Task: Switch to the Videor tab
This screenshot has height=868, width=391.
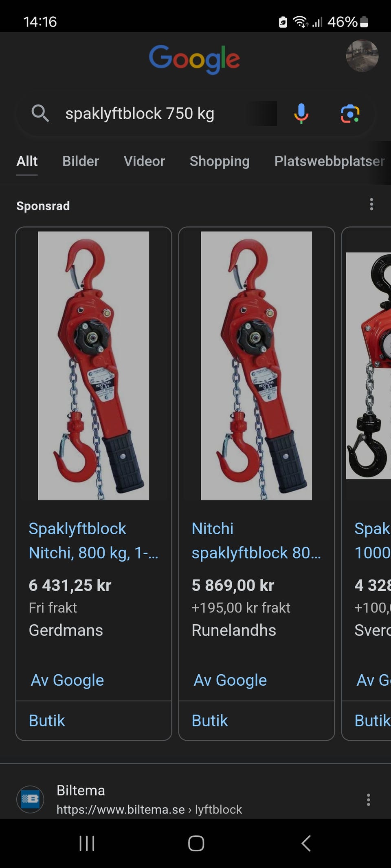Action: (144, 161)
